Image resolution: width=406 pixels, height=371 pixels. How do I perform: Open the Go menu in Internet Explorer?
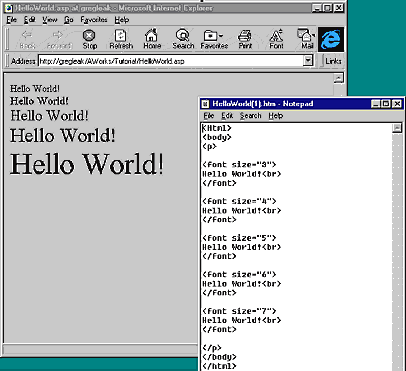[x=69, y=20]
